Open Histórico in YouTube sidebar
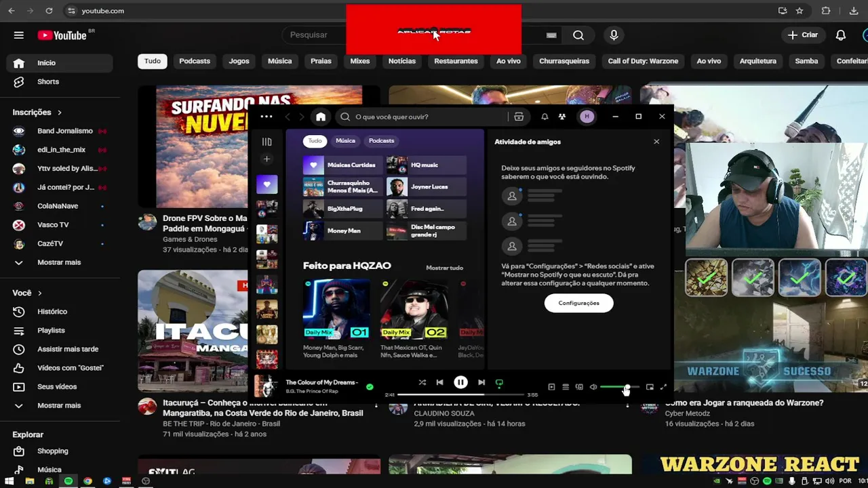The image size is (868, 488). pos(59,312)
